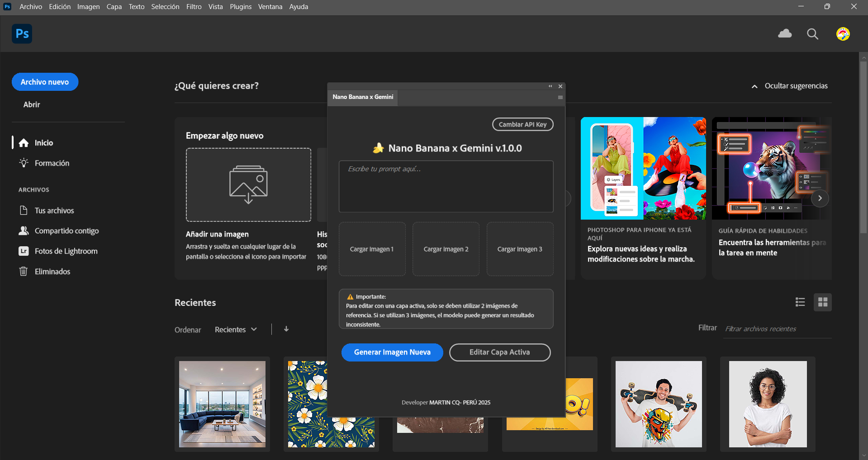Close the Nano Banana panel
Screen dimensions: 868x460
click(x=560, y=86)
